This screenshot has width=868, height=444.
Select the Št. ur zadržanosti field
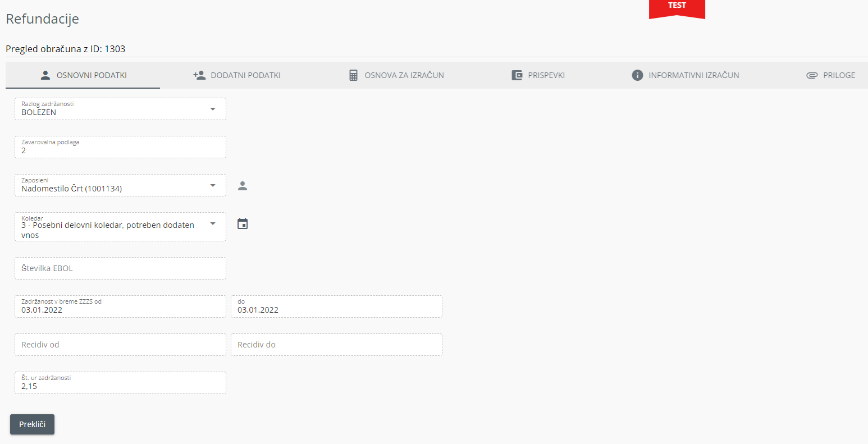point(120,383)
